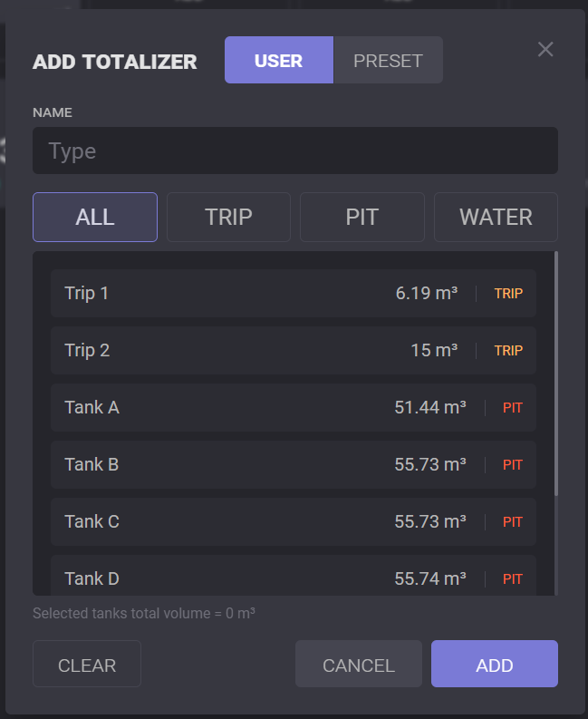Click the tank list scrollbar
The image size is (588, 719).
point(555,374)
